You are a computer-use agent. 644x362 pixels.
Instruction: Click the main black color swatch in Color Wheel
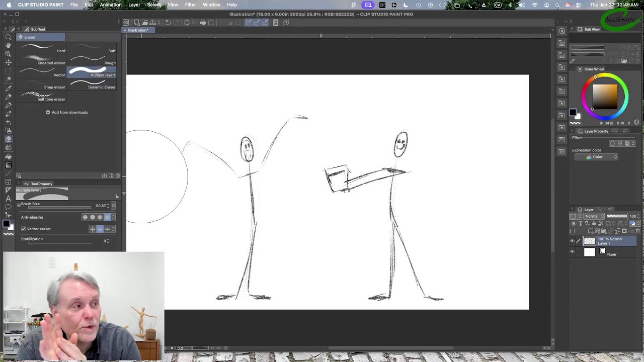click(x=573, y=113)
